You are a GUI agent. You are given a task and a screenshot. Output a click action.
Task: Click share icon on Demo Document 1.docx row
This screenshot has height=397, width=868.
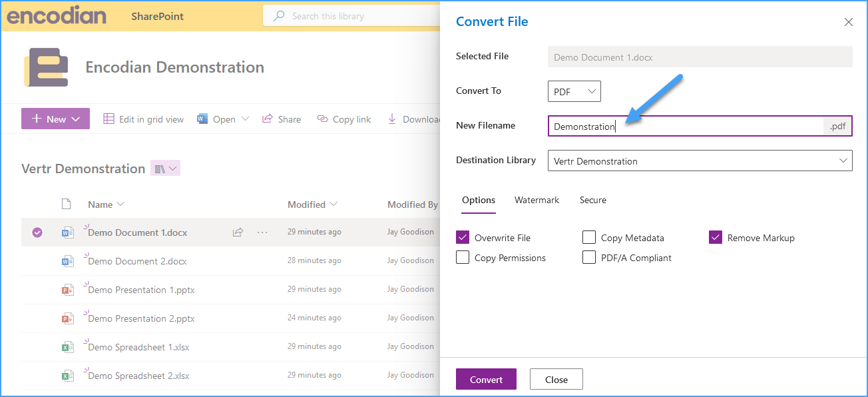pos(238,232)
